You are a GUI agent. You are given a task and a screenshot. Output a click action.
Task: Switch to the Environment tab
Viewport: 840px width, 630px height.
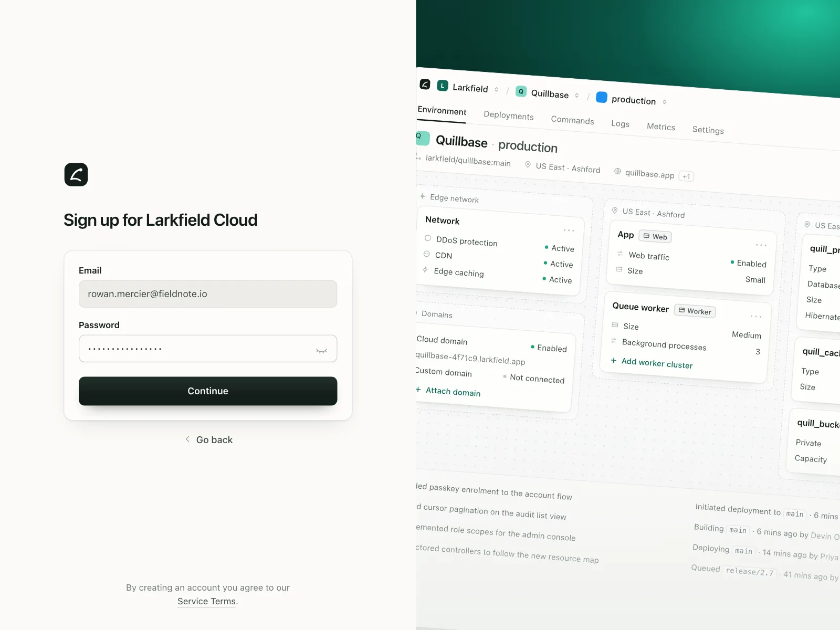(x=442, y=111)
